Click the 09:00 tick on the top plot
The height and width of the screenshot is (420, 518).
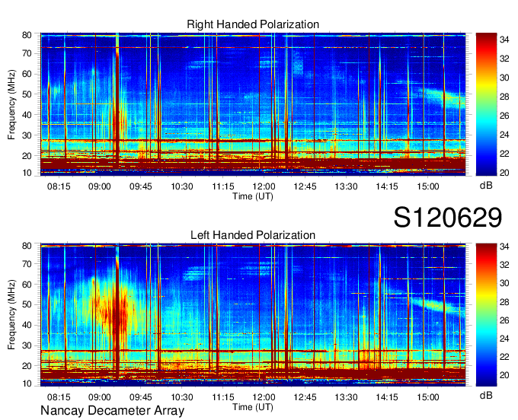coord(100,186)
